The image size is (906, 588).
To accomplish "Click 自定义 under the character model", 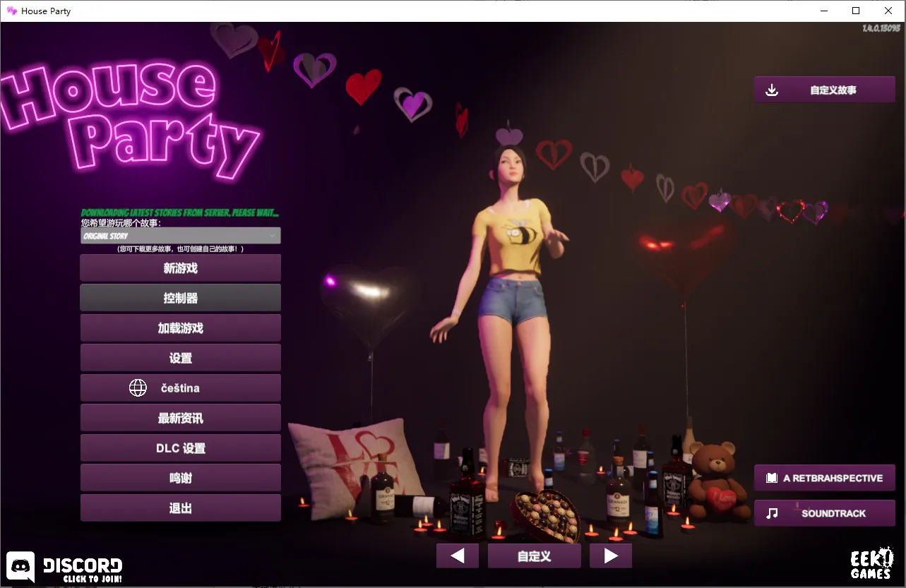I will (x=534, y=556).
